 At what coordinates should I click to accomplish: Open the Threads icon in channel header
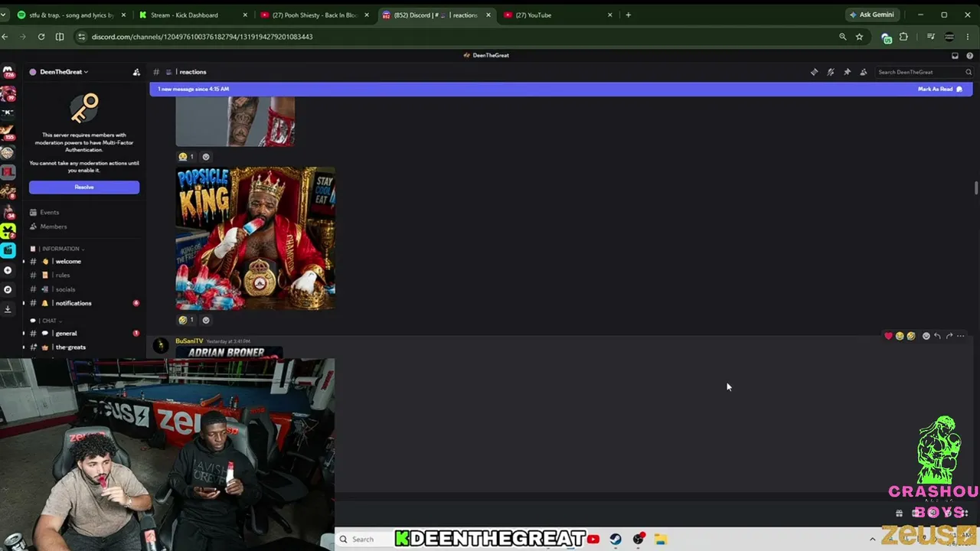tap(815, 72)
